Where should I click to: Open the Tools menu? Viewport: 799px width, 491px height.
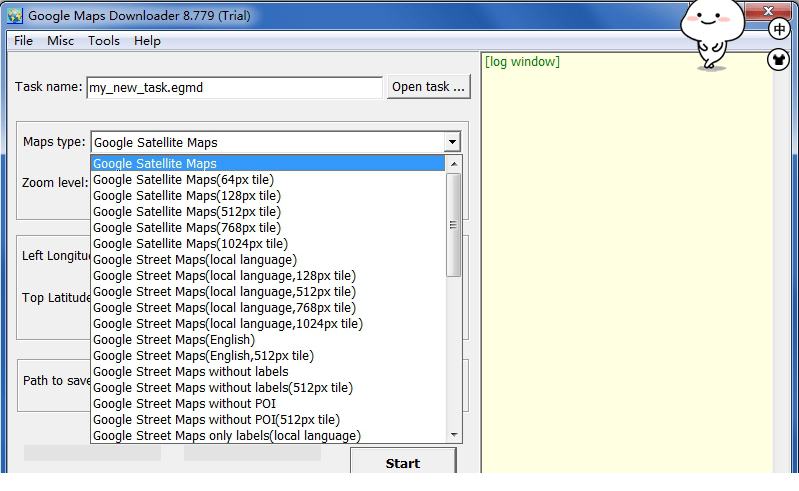pos(103,41)
